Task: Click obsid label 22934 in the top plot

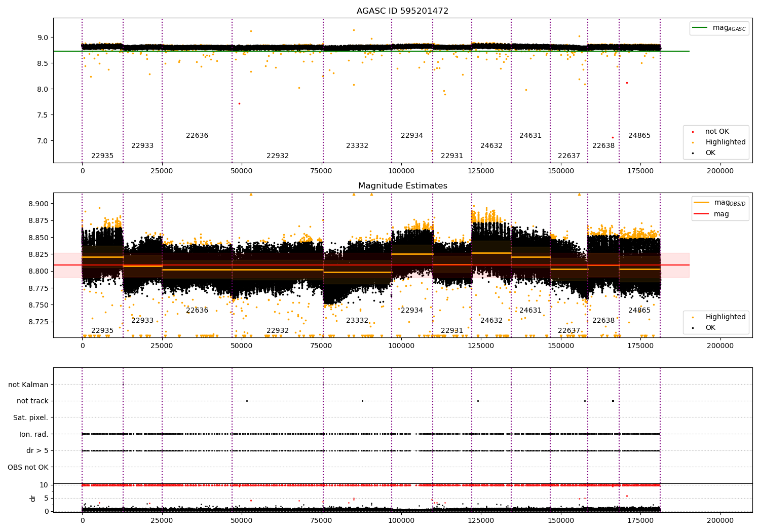Action: click(412, 136)
